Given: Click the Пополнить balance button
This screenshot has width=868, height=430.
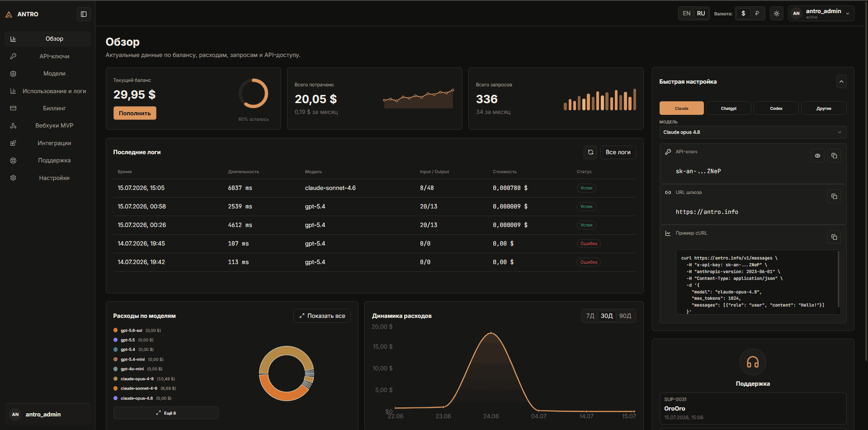Looking at the screenshot, I should tap(135, 113).
